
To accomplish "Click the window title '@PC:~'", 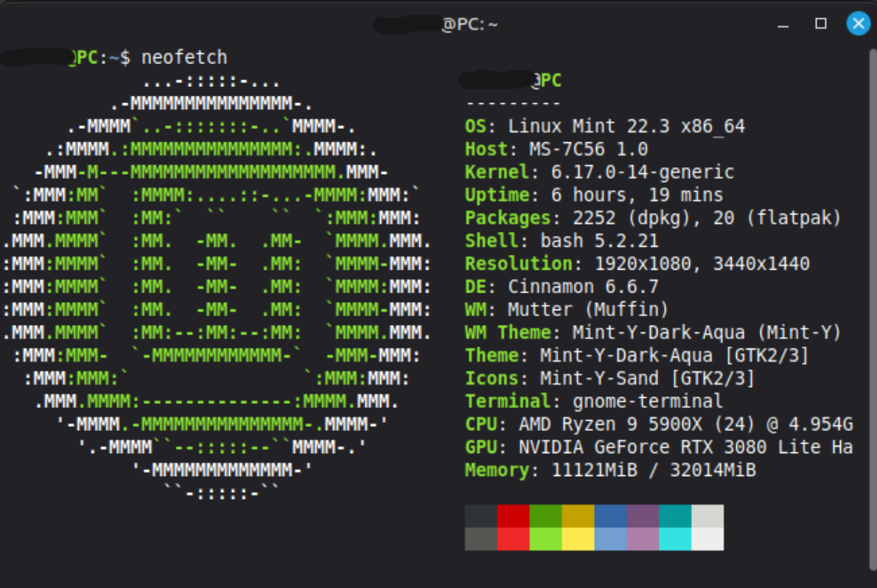I will click(x=470, y=24).
